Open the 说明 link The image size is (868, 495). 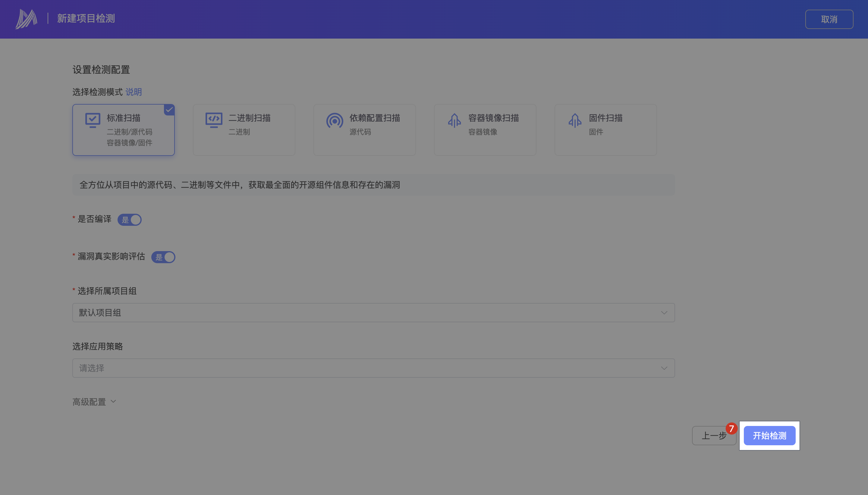pyautogui.click(x=134, y=92)
